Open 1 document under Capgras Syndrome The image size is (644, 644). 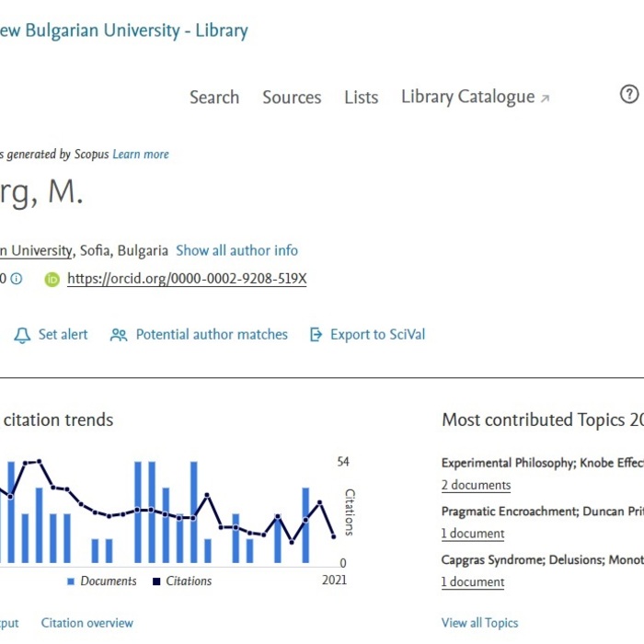click(473, 581)
